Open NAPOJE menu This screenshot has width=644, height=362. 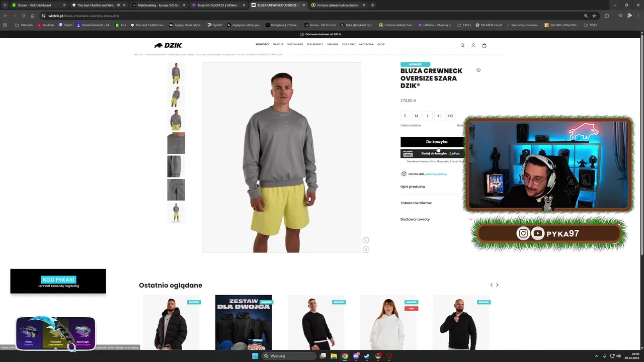point(278,44)
